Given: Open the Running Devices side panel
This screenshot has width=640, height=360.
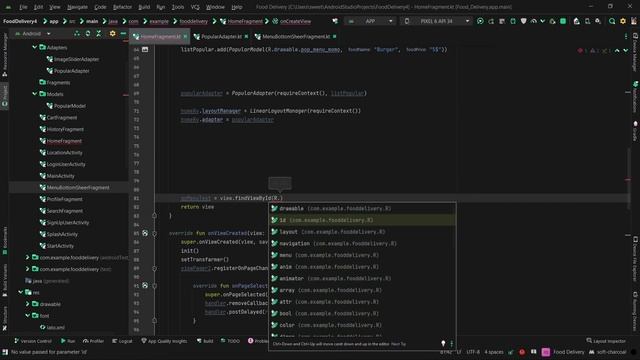Looking at the screenshot, I should coord(635,311).
